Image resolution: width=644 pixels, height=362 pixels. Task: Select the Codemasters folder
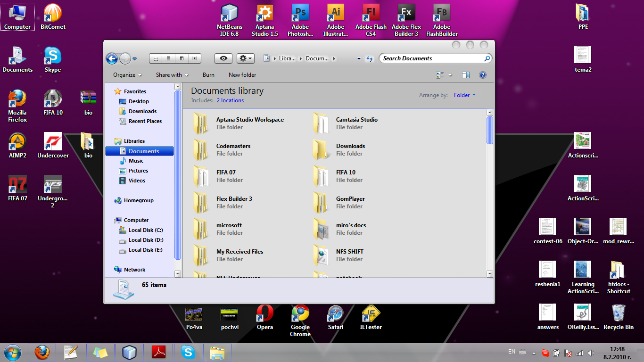(222, 150)
